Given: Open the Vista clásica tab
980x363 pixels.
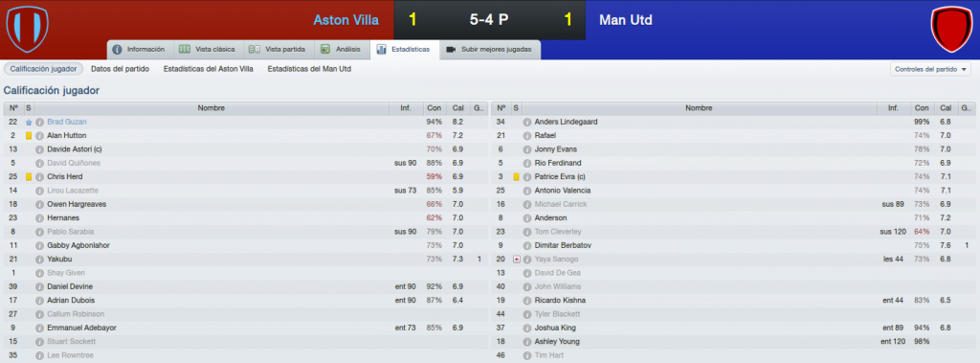Looking at the screenshot, I should pos(207,50).
